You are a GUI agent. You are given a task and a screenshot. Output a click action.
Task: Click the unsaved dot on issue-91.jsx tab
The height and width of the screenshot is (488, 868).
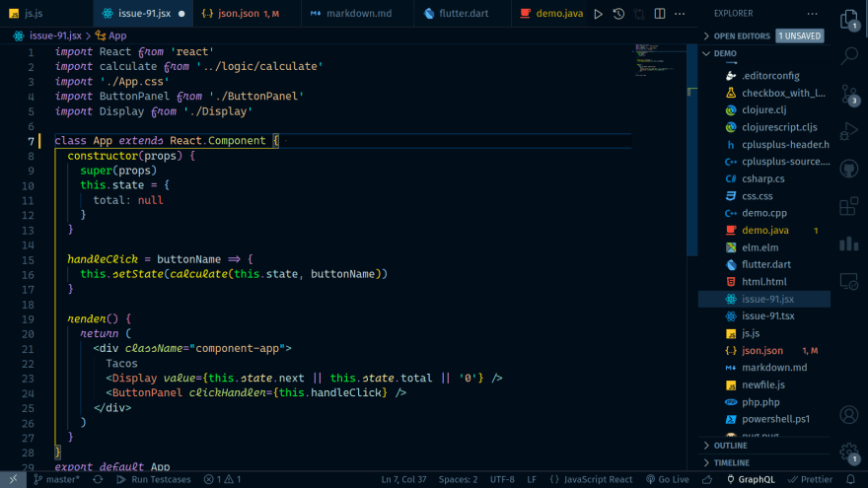(181, 14)
